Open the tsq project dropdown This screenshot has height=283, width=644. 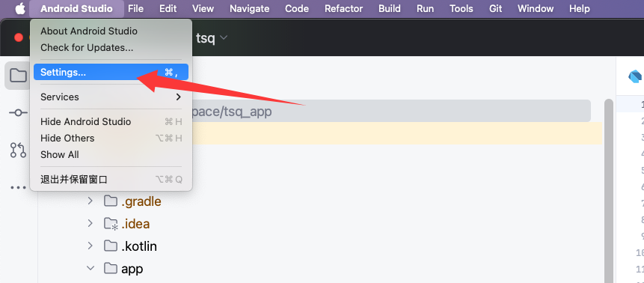(x=212, y=38)
